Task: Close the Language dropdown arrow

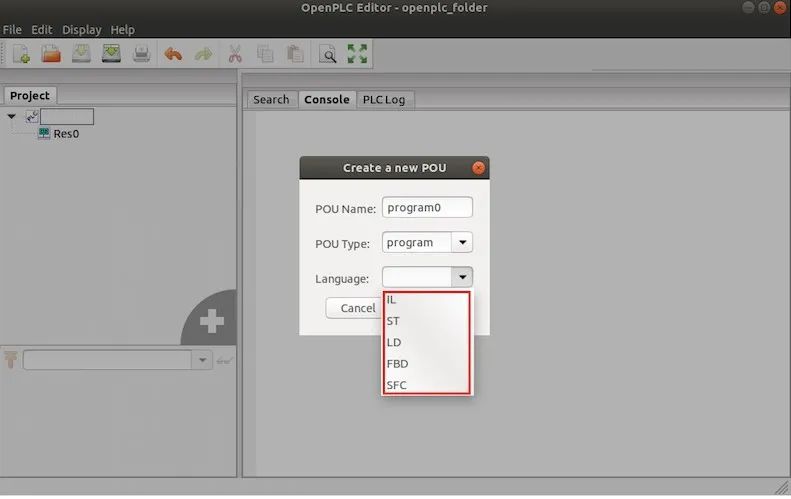Action: [x=462, y=277]
